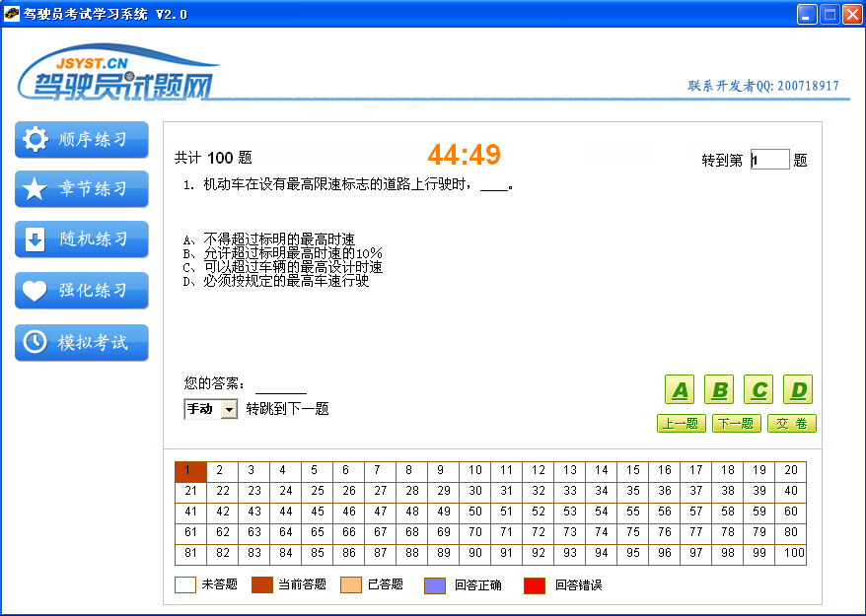Jump to question 2 in grid
This screenshot has width=866, height=616.
(222, 472)
